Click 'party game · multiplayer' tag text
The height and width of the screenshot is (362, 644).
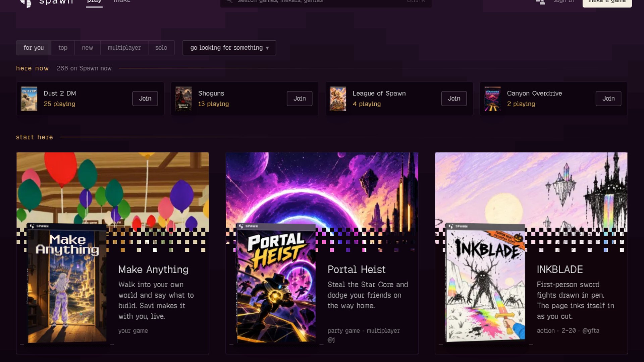[364, 330]
